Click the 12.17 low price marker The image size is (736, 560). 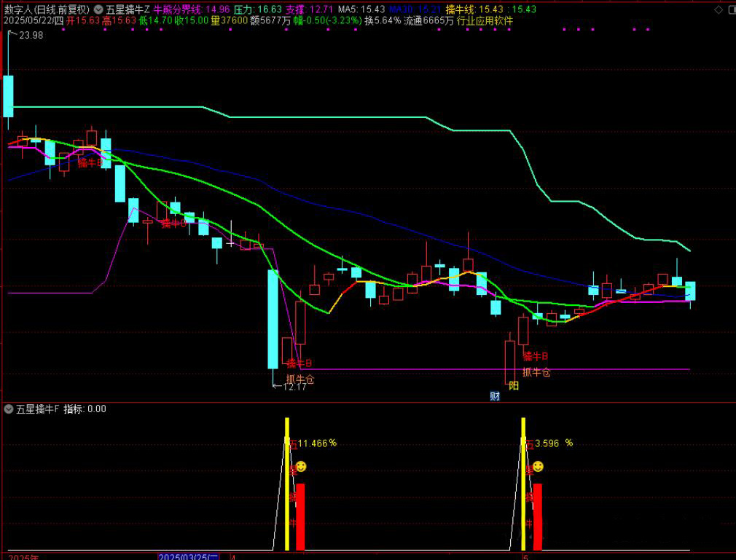(x=294, y=387)
